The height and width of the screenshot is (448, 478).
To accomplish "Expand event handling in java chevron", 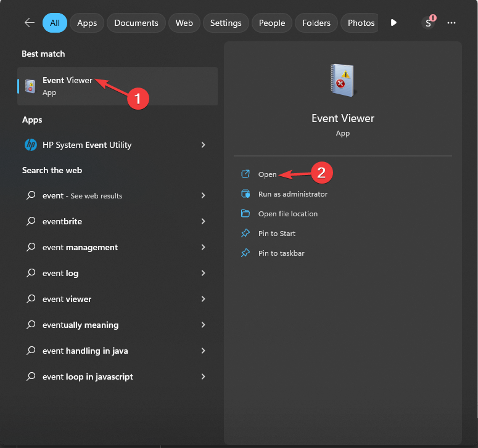I will tap(203, 351).
